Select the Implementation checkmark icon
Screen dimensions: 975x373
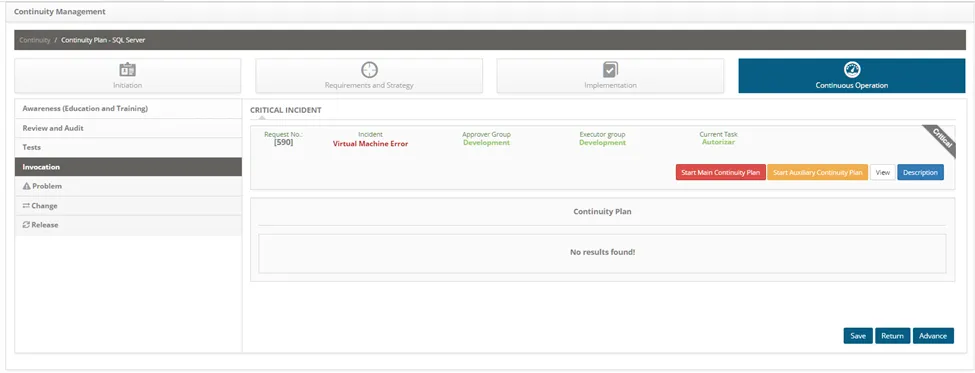(611, 70)
